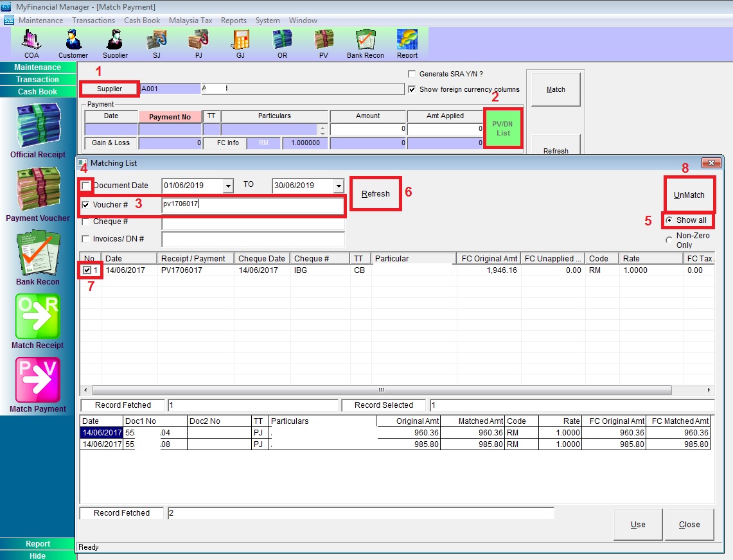
Task: Open the Malaysia Tax menu
Action: tap(190, 21)
